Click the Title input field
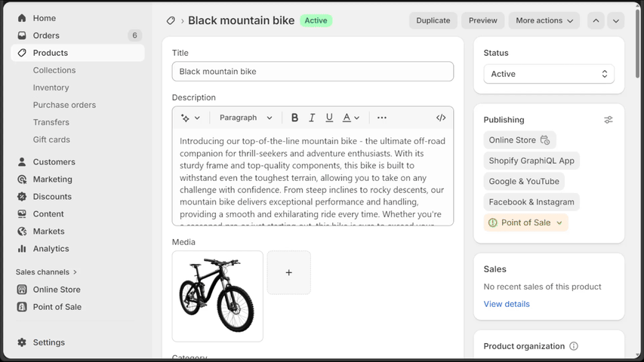The height and width of the screenshot is (362, 644). point(313,72)
